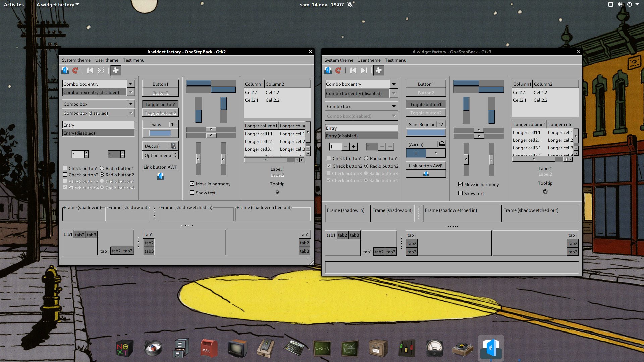This screenshot has width=644, height=362.
Task: Open the turntable record player icon in the dock
Action: [463, 349]
